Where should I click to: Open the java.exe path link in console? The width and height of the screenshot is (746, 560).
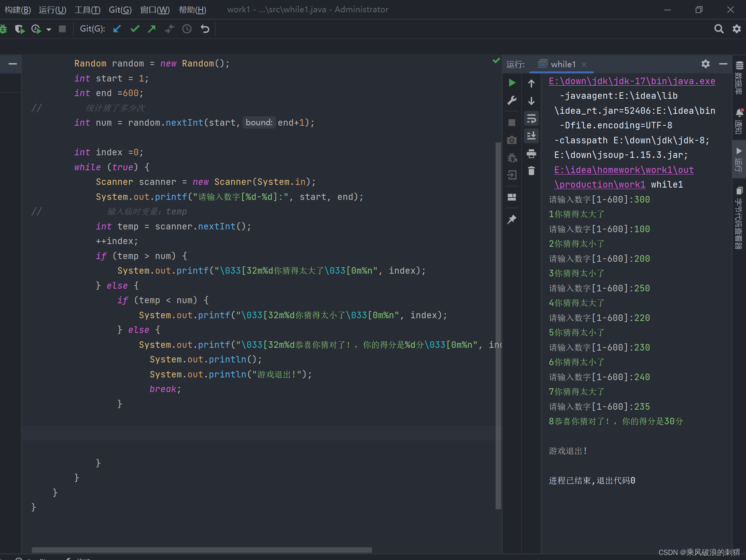click(632, 81)
